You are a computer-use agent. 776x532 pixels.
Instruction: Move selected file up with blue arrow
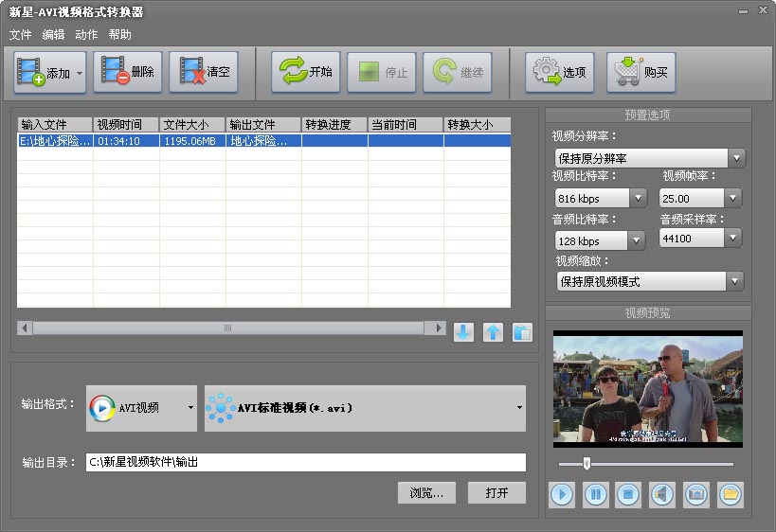[x=493, y=331]
